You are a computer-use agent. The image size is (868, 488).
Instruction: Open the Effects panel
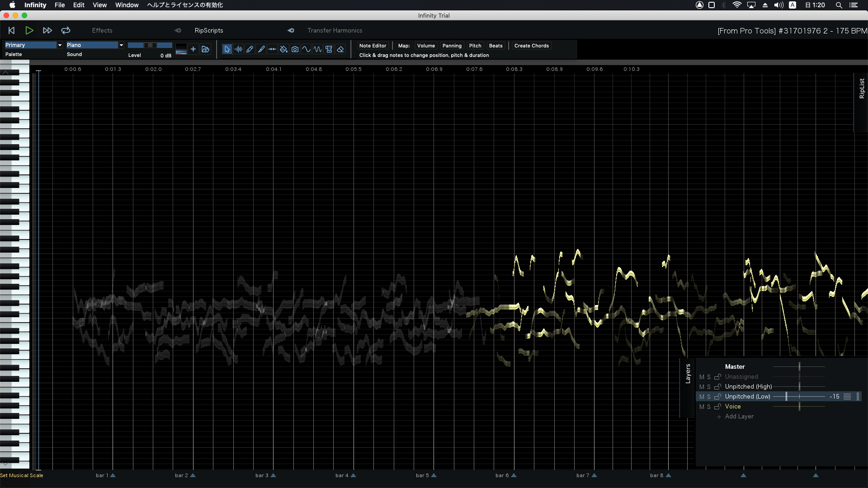pos(102,30)
